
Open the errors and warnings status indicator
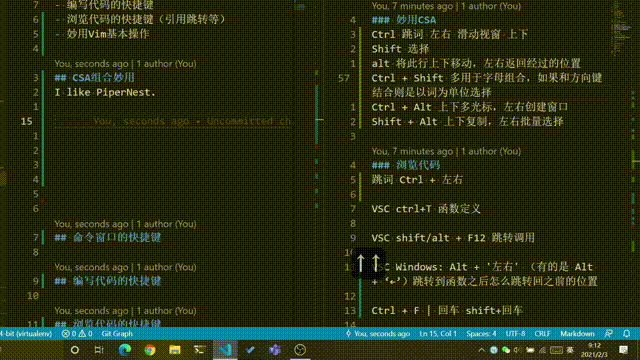pyautogui.click(x=77, y=333)
